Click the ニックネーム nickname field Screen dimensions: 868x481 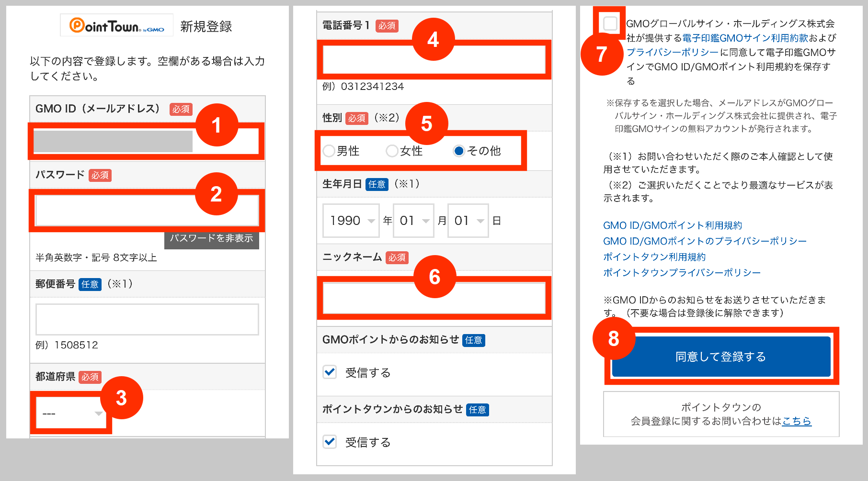tap(434, 298)
